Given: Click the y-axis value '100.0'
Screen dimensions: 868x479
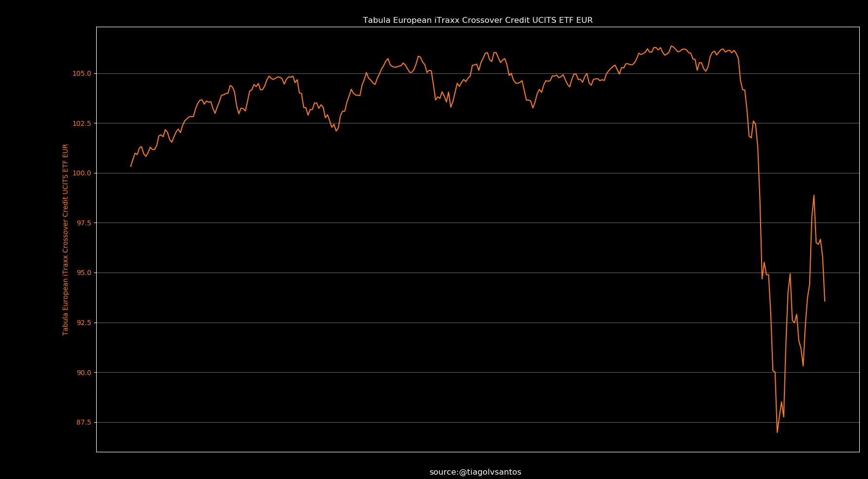Looking at the screenshot, I should coord(82,173).
